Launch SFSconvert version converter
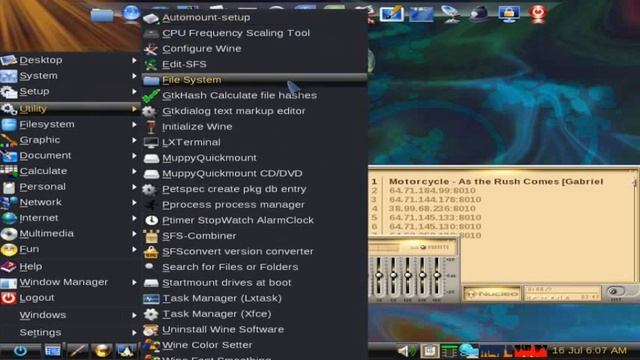640x360 pixels. click(x=254, y=251)
